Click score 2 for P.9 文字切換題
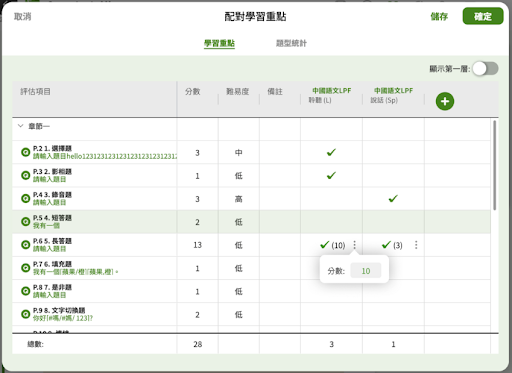Image resolution: width=512 pixels, height=373 pixels. click(197, 315)
